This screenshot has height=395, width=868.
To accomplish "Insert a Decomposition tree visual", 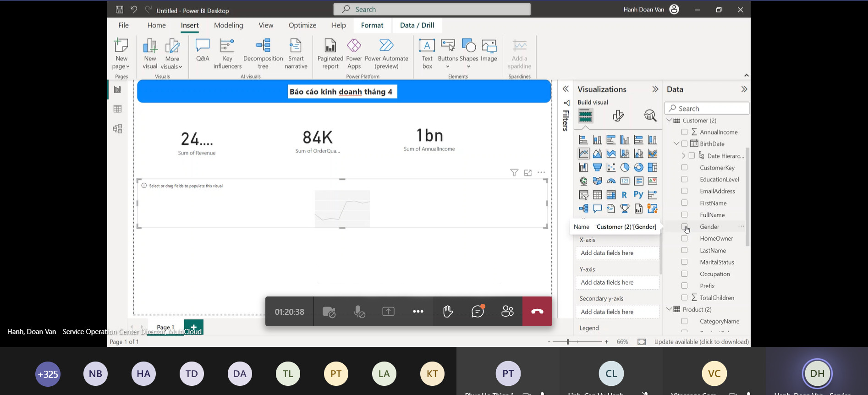I will [263, 54].
